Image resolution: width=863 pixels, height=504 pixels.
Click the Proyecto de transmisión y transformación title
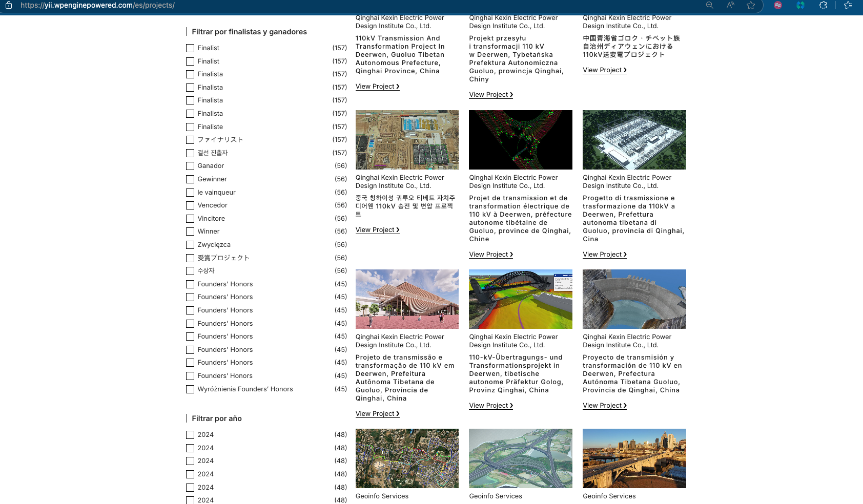632,374
